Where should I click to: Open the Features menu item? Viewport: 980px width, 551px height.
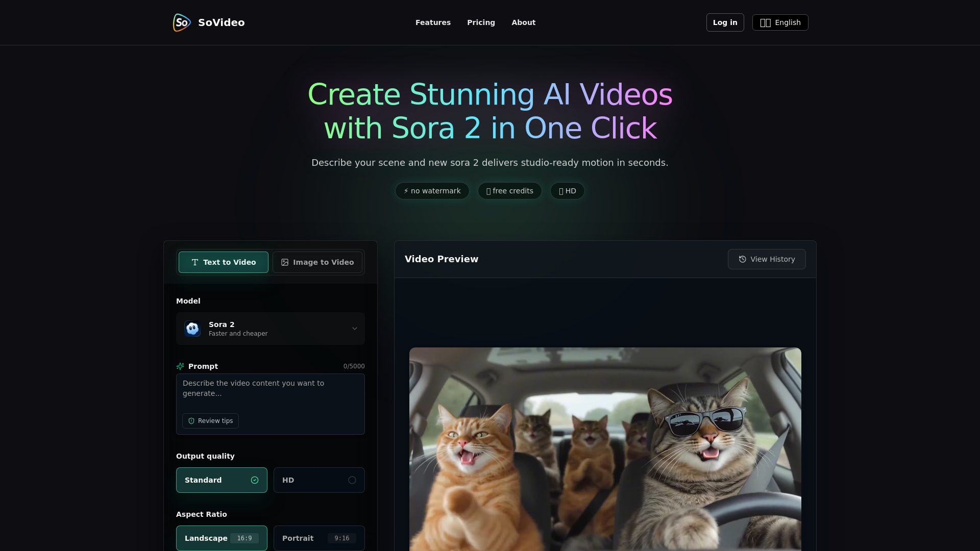click(433, 22)
